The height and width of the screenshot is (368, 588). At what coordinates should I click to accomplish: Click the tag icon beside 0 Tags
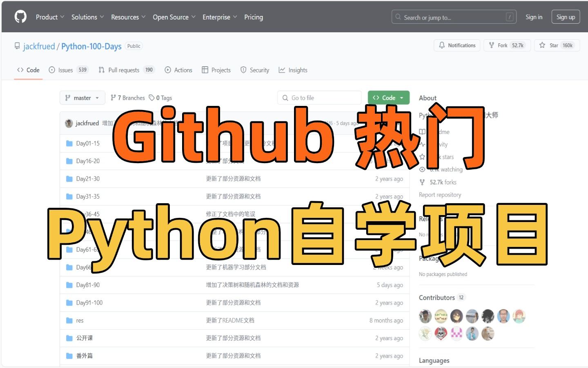point(151,98)
